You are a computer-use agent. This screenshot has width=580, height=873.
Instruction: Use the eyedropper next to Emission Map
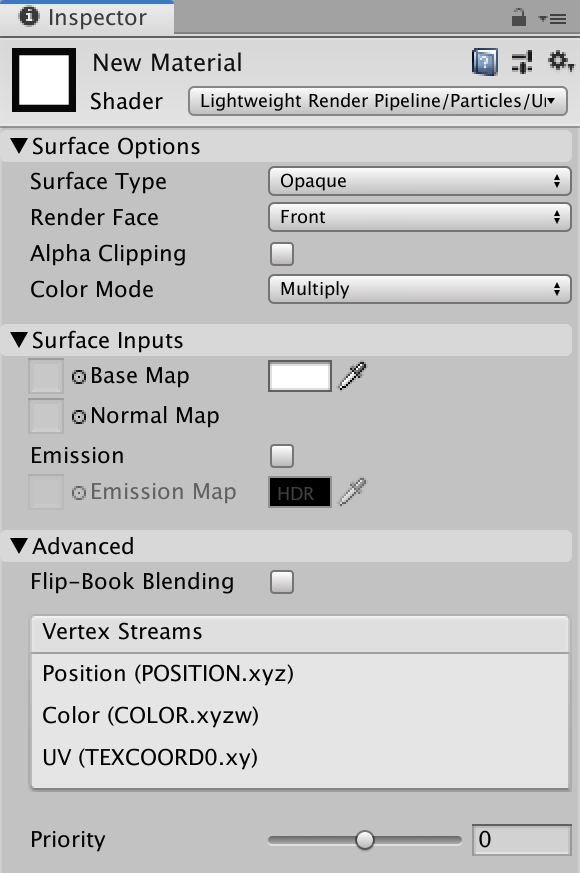pos(350,492)
